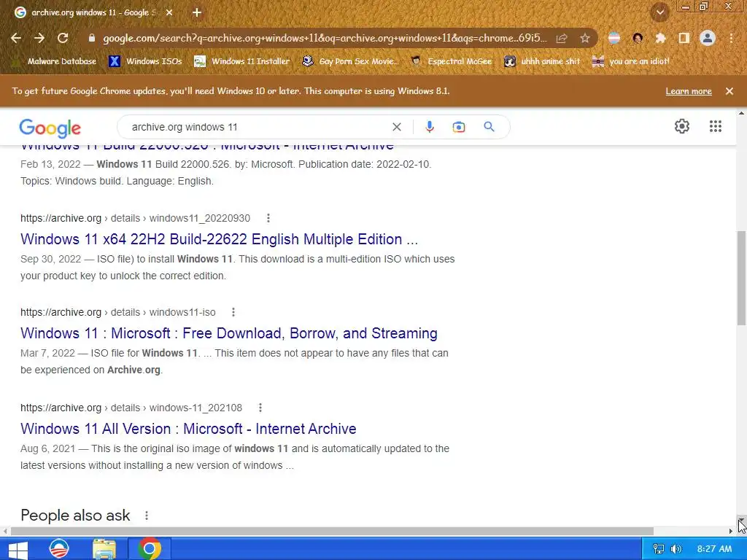747x560 pixels.
Task: Reload the current page
Action: (63, 38)
